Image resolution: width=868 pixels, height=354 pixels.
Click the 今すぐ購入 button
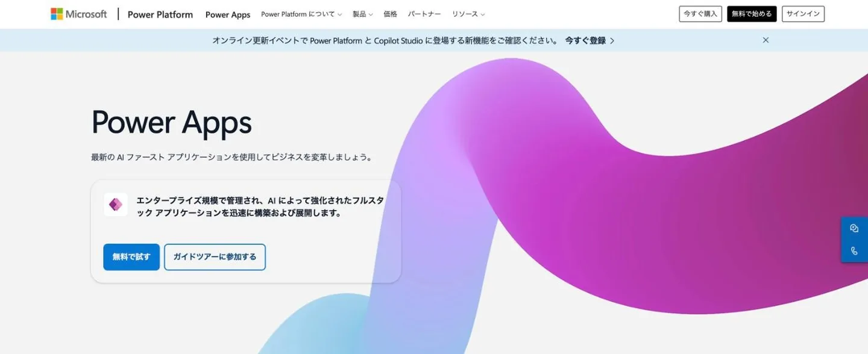click(x=700, y=14)
